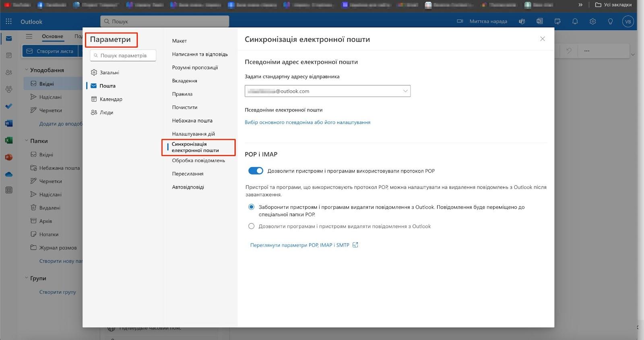The height and width of the screenshot is (340, 644).
Task: Open My Day icon in header
Action: click(x=557, y=21)
